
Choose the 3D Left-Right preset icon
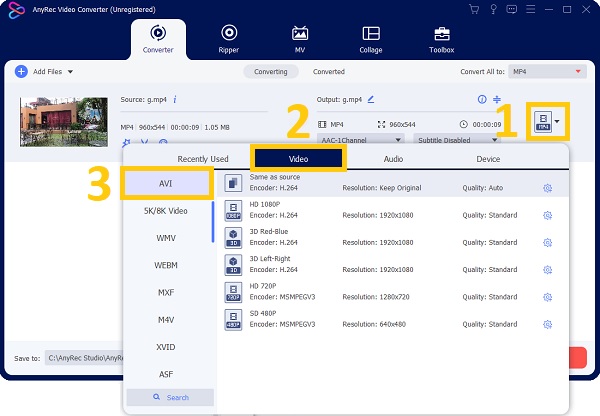[x=233, y=265]
